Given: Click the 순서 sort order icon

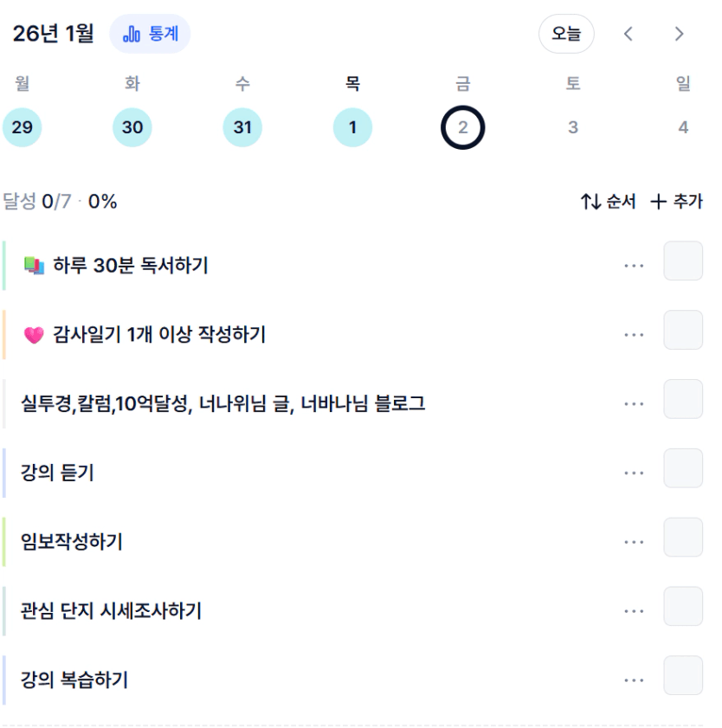Looking at the screenshot, I should pyautogui.click(x=591, y=202).
